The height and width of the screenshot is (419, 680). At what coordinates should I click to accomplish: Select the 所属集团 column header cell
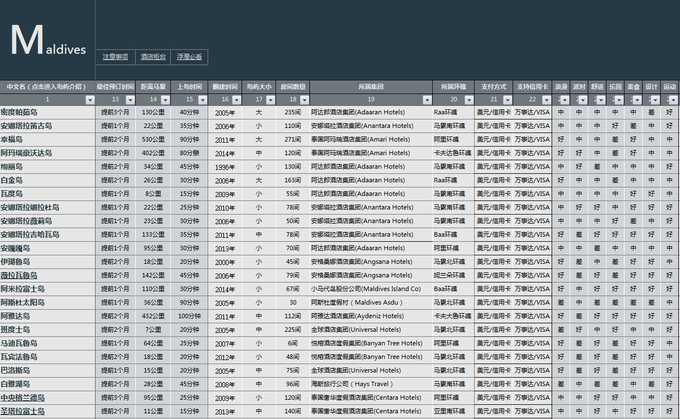(371, 87)
